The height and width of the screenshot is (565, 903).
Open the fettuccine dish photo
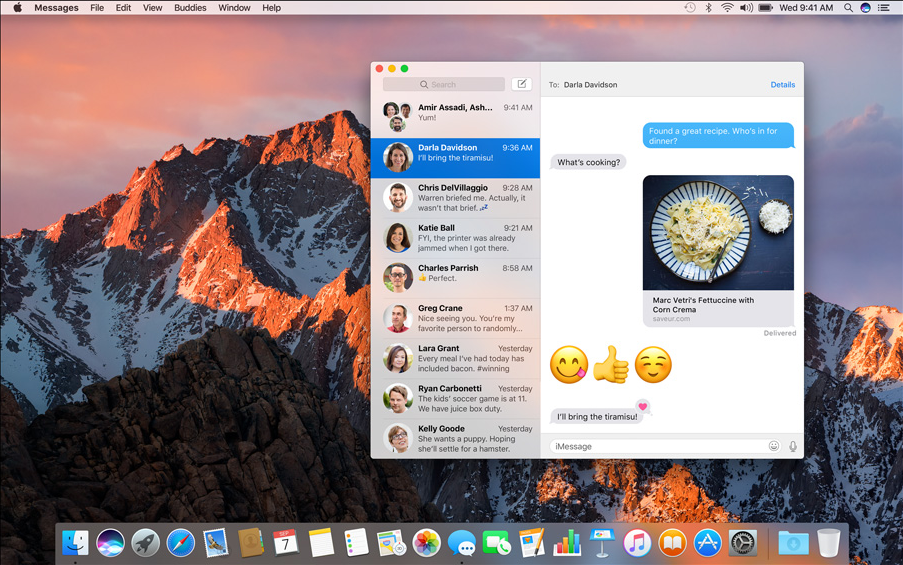pos(718,233)
